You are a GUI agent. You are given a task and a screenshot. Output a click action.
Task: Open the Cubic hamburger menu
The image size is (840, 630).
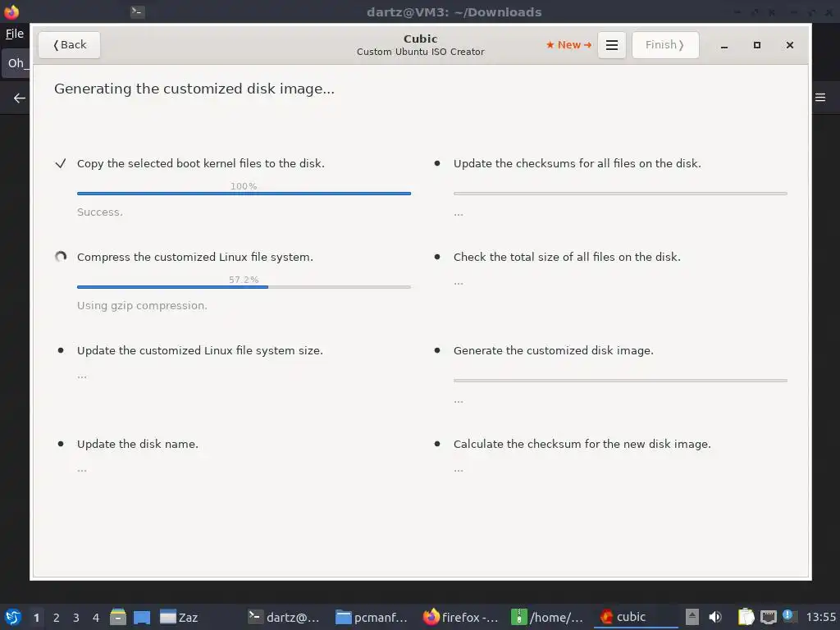[612, 45]
